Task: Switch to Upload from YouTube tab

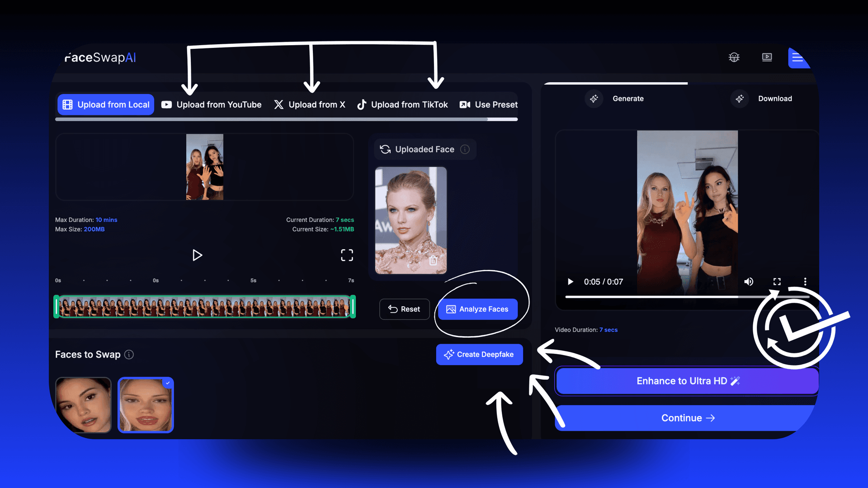Action: click(212, 104)
